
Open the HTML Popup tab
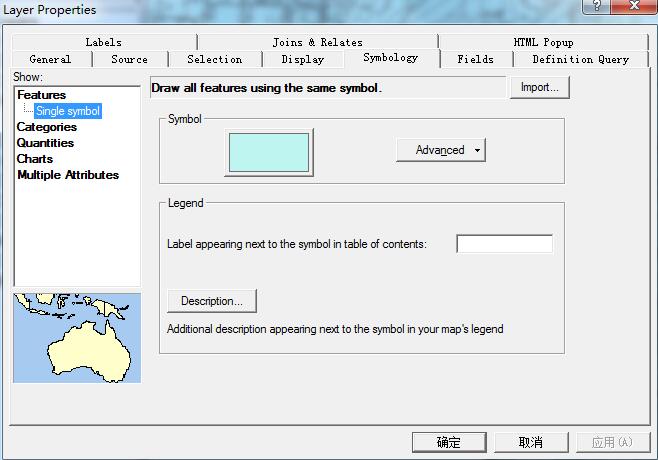(543, 42)
